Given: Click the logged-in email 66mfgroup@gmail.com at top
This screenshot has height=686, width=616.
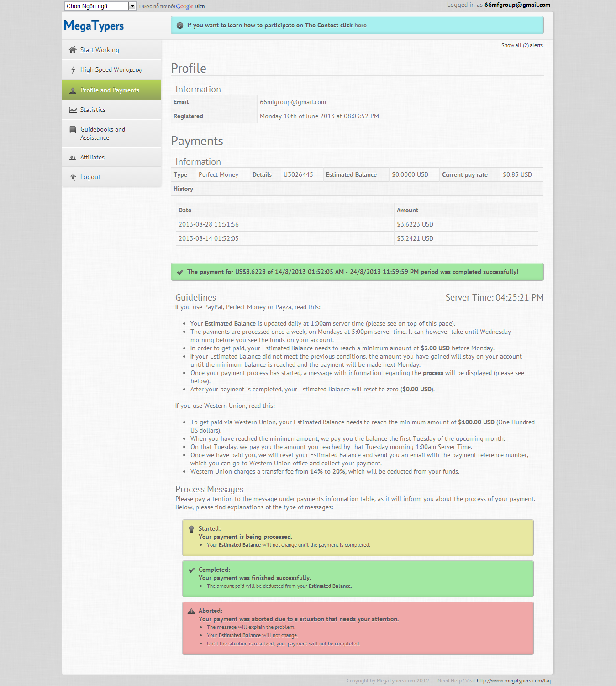Looking at the screenshot, I should [517, 5].
